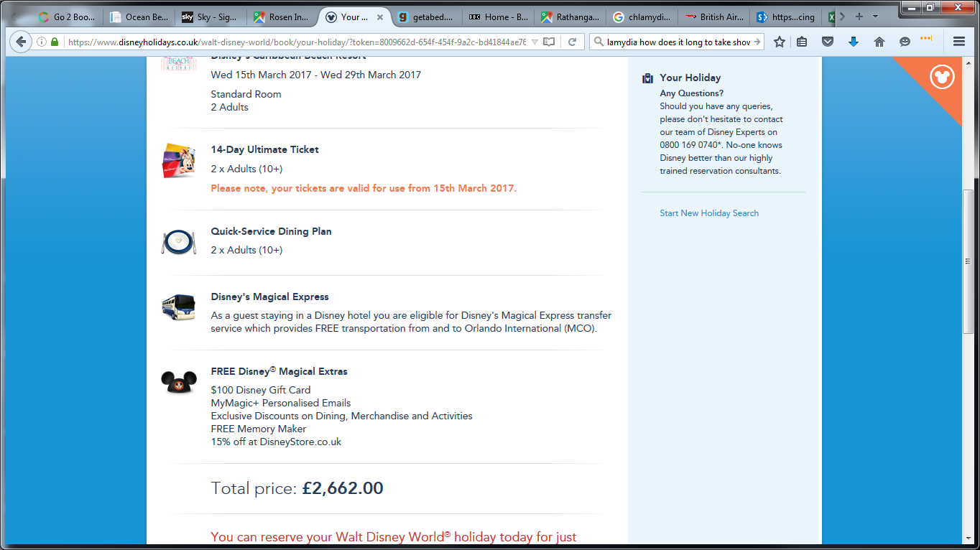Click the 14-Day Ultimate Ticket heading
This screenshot has height=550, width=980.
tap(264, 149)
